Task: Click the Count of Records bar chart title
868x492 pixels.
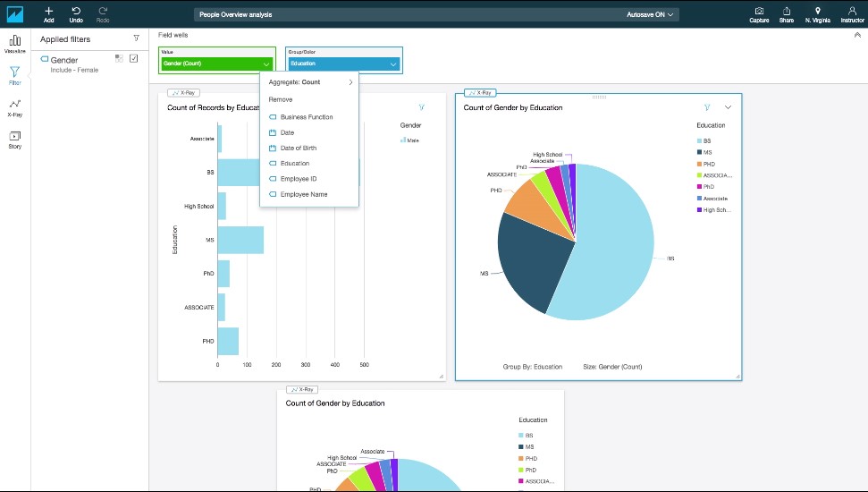Action: click(x=214, y=107)
